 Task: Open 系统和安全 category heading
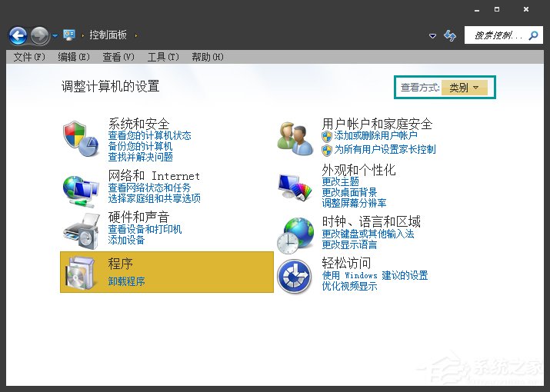(x=139, y=124)
